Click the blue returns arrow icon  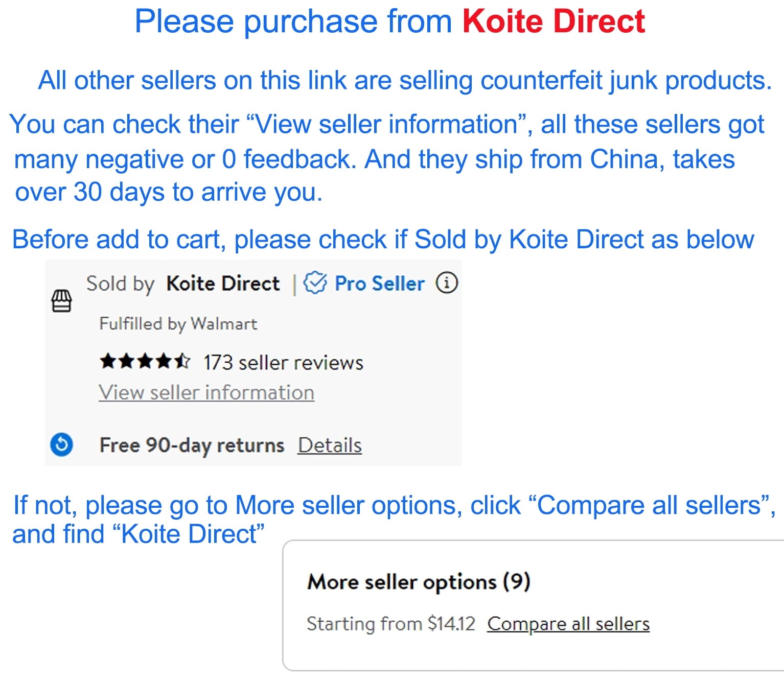pos(62,444)
